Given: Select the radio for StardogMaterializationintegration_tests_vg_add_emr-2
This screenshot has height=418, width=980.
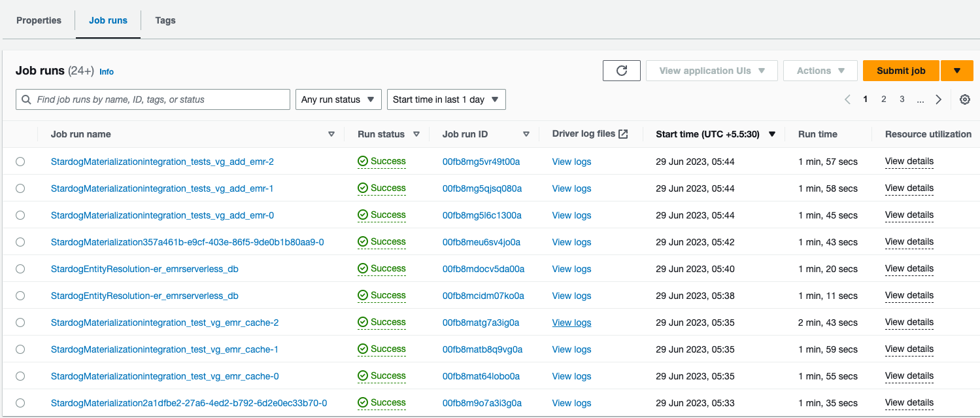Looking at the screenshot, I should tap(20, 161).
